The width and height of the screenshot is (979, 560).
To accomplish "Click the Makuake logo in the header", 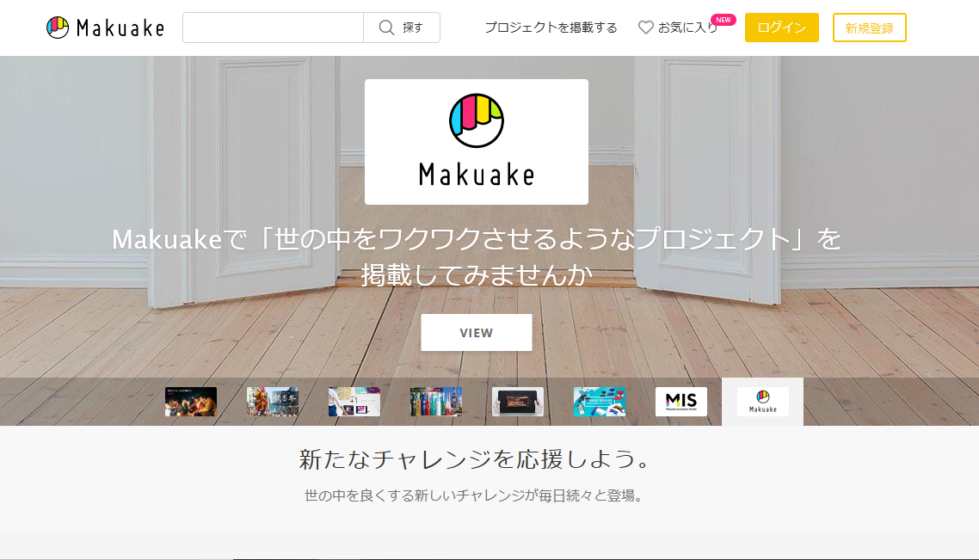I will point(106,28).
